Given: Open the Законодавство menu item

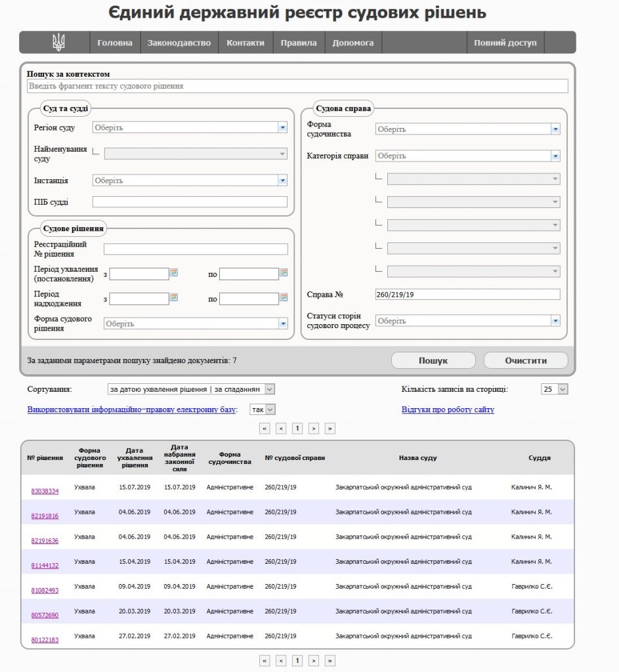Looking at the screenshot, I should 179,43.
